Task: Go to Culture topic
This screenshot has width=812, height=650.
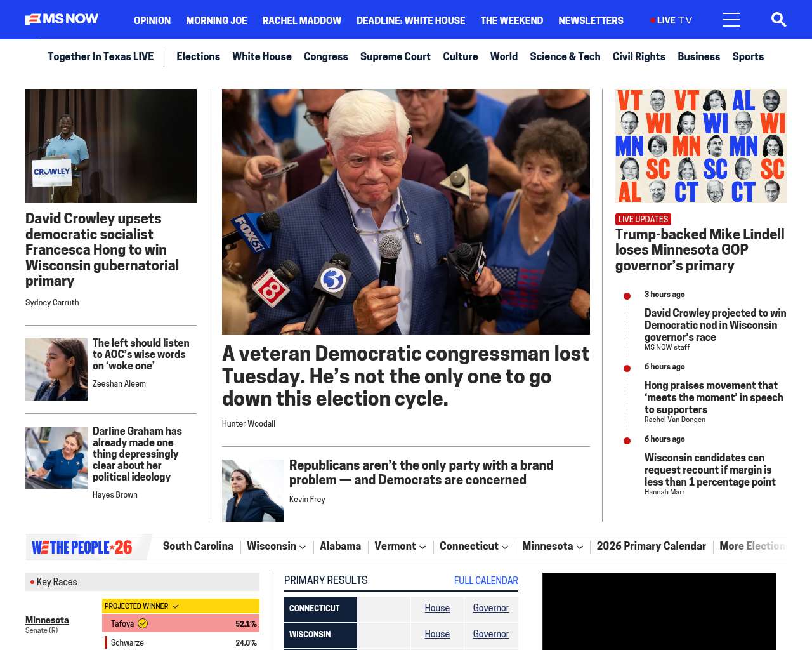Action: 461,56
